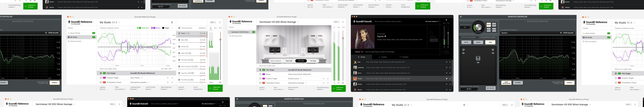Click the right arrow on the User Preset row
The image size is (644, 107).
(172, 78)
